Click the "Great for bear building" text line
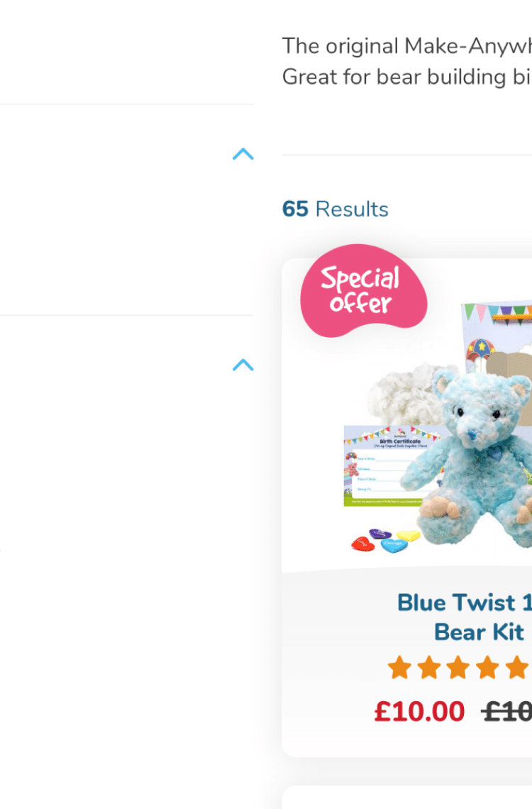532x809 pixels. coord(406,77)
